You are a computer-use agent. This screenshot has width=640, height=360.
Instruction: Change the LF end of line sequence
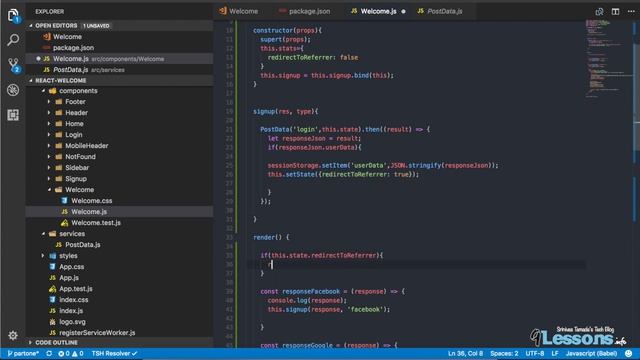[x=555, y=353]
